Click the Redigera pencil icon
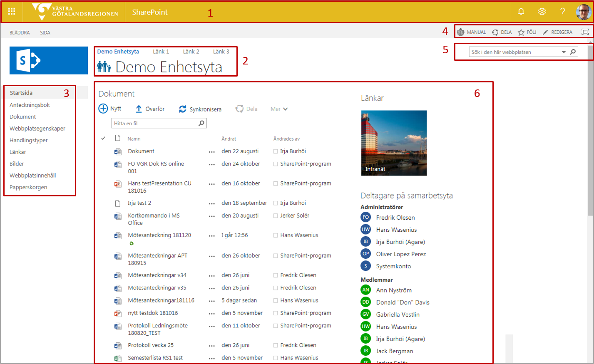The height and width of the screenshot is (364, 594). 545,32
